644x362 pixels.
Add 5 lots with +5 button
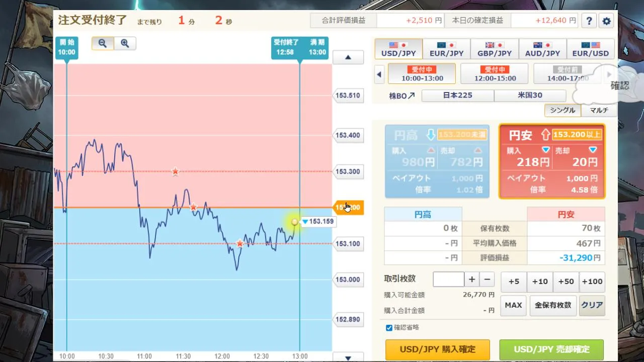point(514,282)
